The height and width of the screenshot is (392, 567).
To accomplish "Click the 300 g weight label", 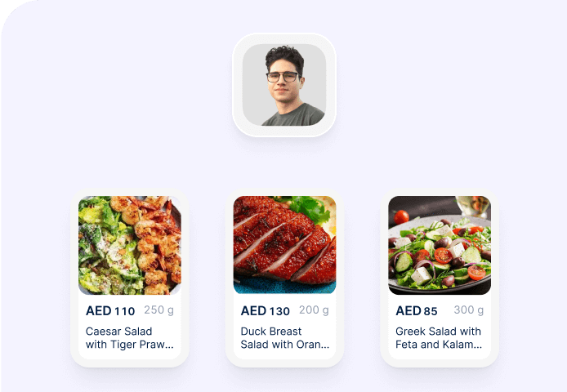I will point(469,310).
